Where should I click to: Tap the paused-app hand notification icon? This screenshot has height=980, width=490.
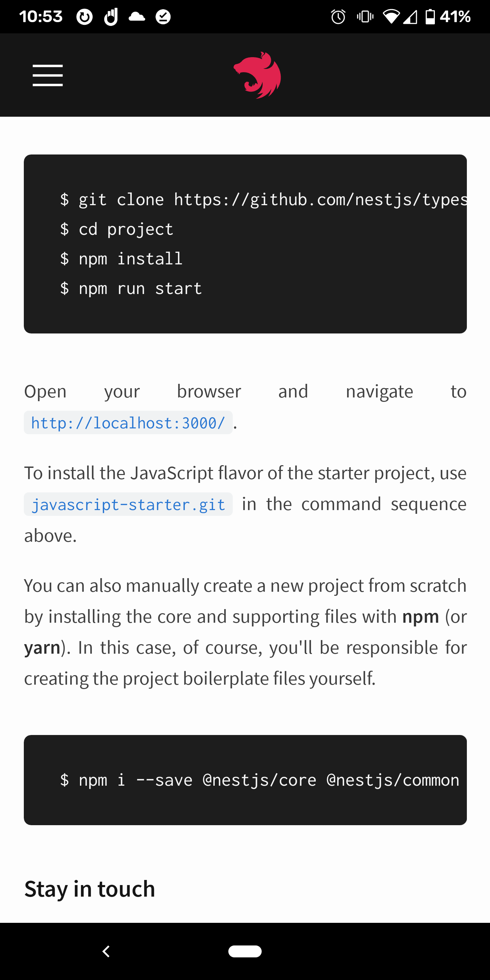tap(110, 16)
